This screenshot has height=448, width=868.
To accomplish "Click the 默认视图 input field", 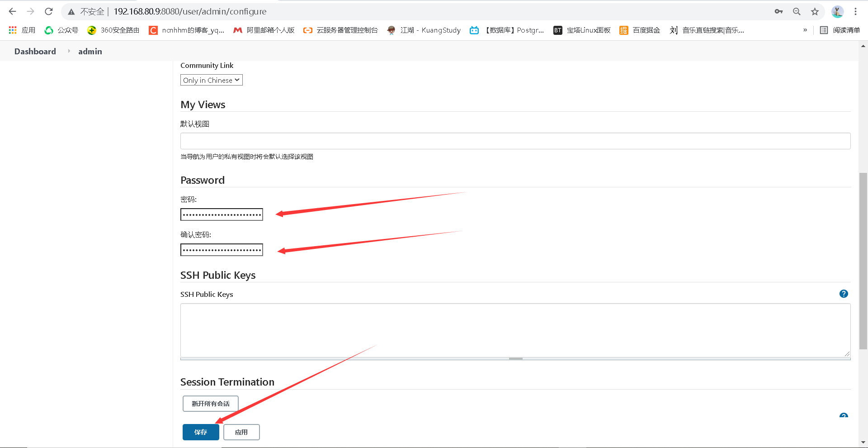I will [x=515, y=141].
